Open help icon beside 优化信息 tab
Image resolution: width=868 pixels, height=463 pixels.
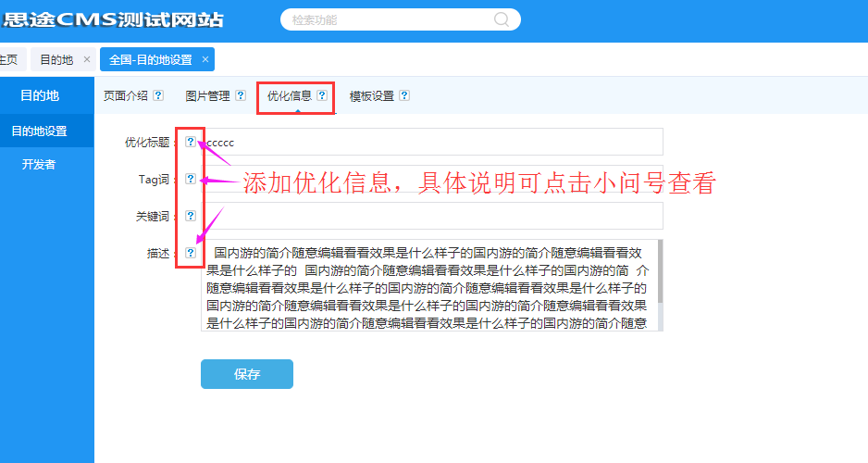(x=322, y=95)
